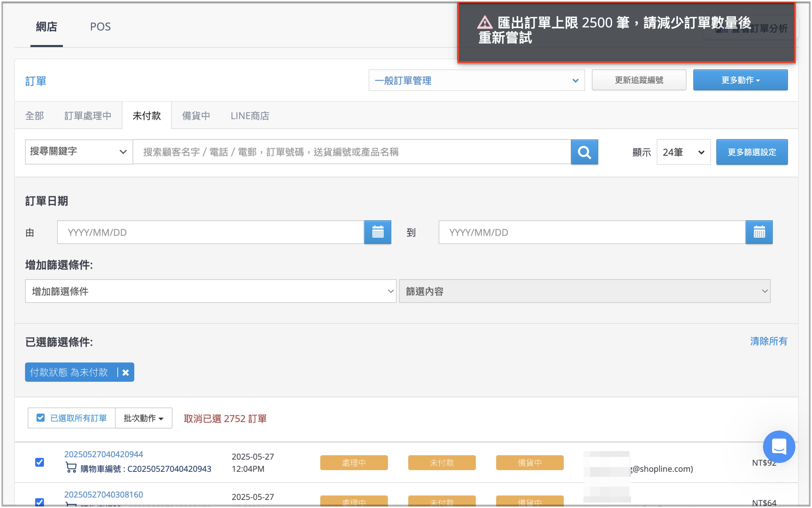Click 取消已選 2752 訂單 link
812x508 pixels.
pyautogui.click(x=225, y=419)
